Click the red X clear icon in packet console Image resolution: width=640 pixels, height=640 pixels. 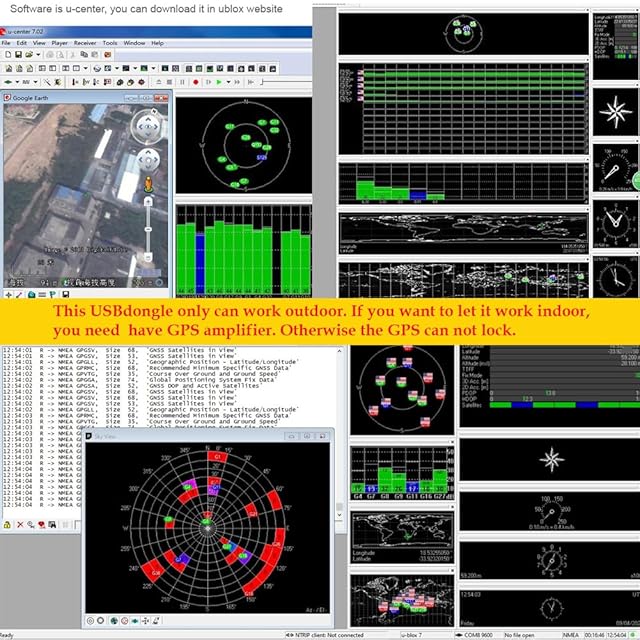click(20, 524)
